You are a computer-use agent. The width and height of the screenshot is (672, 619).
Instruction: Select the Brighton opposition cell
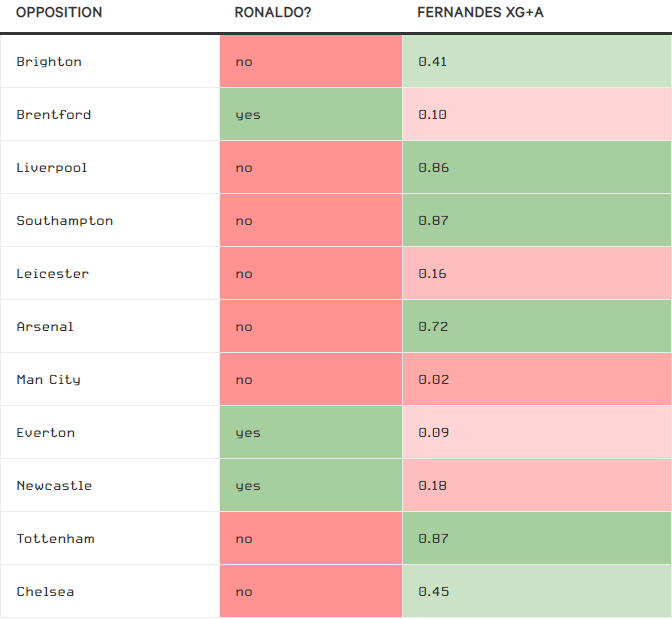coord(49,62)
